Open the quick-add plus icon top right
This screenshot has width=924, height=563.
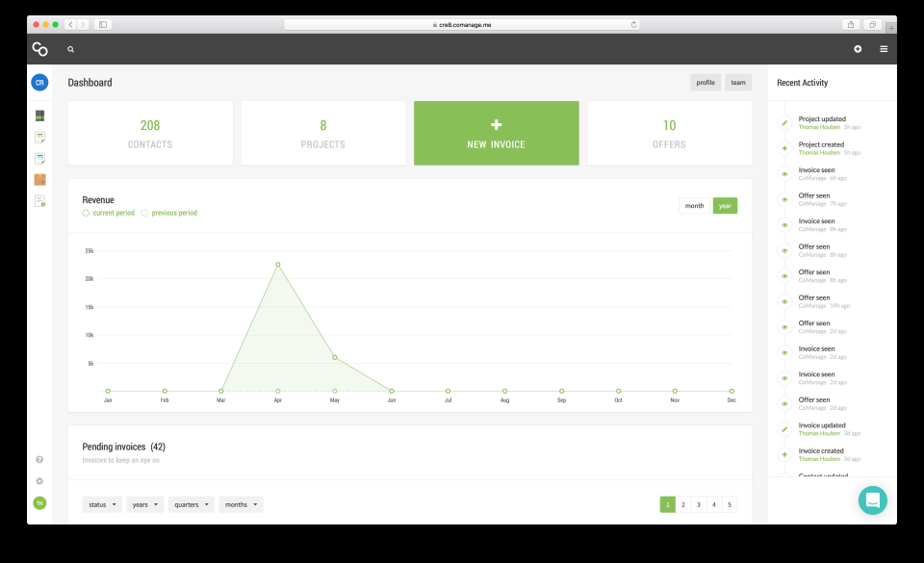[858, 48]
